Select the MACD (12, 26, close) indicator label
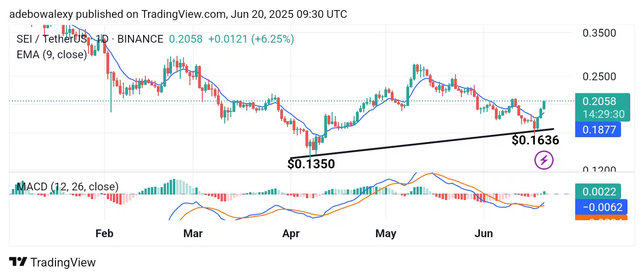 [x=67, y=187]
